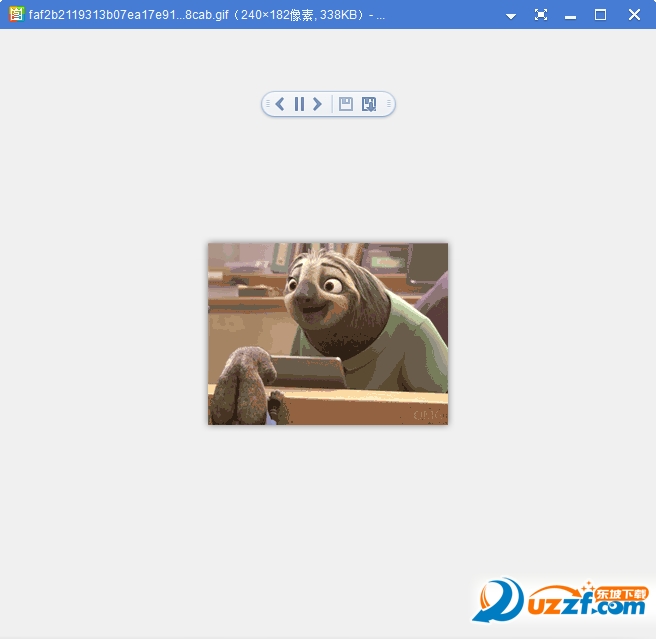Click the image viewer app icon in title bar
656x639 pixels.
coord(16,14)
